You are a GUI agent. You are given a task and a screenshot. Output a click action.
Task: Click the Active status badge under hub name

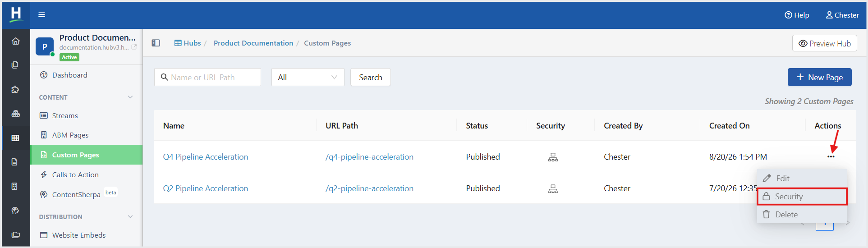(69, 57)
